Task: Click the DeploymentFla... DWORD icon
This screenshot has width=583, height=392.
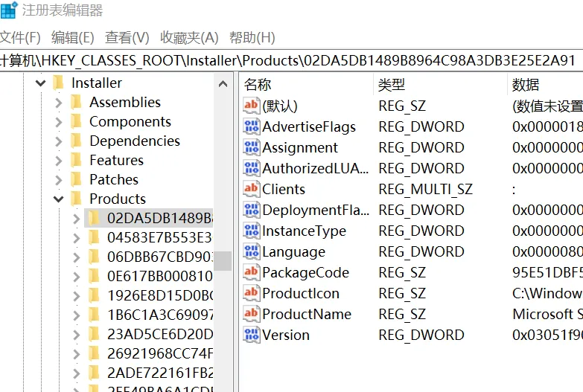Action: (x=252, y=210)
